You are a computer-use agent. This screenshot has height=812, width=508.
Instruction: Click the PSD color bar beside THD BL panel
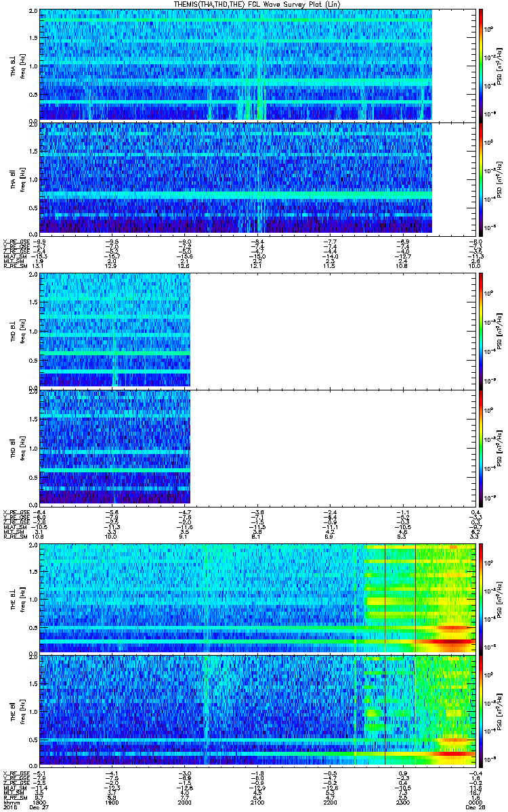[x=482, y=331]
